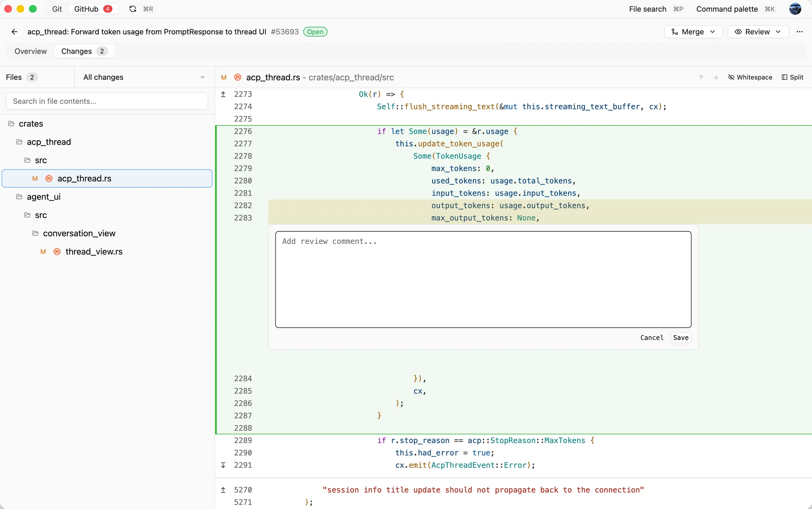Image resolution: width=812 pixels, height=509 pixels.
Task: Expand hidden lines below line 2291
Action: (x=223, y=465)
